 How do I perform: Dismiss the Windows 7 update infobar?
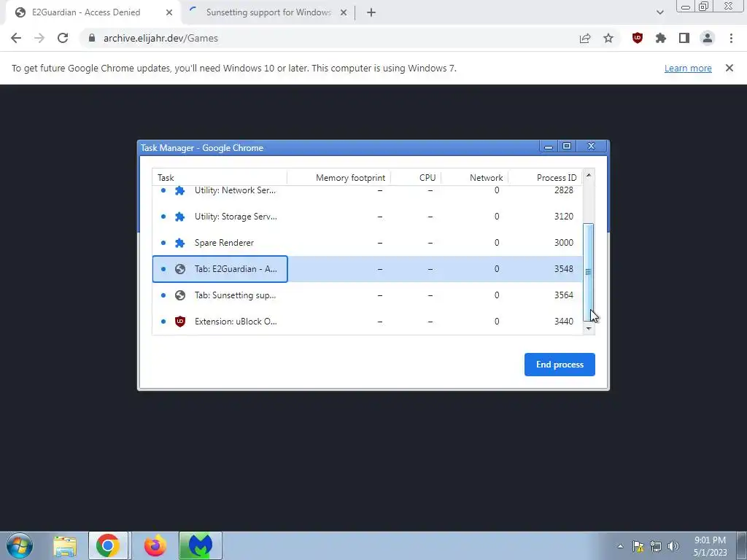(729, 68)
